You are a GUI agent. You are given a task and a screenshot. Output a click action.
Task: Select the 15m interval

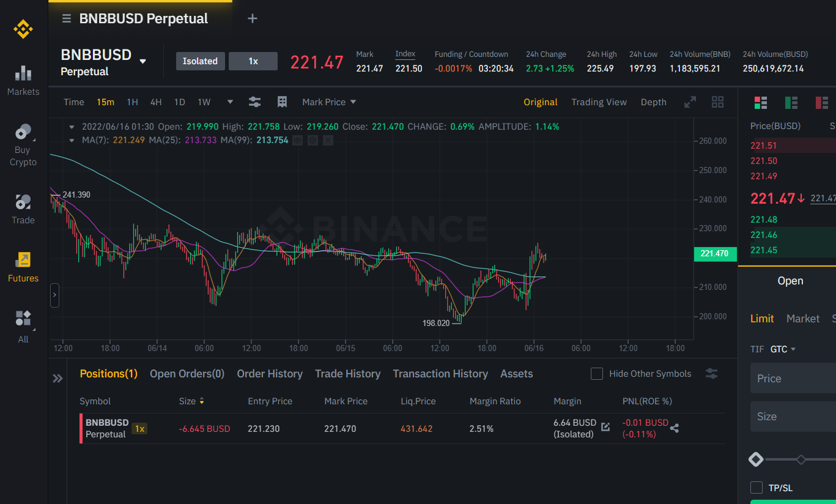(105, 102)
